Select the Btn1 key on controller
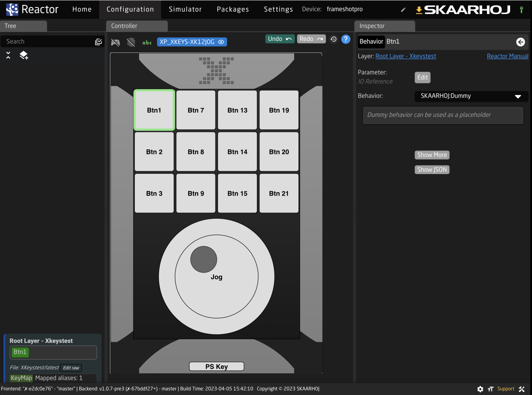The image size is (532, 395). click(x=154, y=110)
